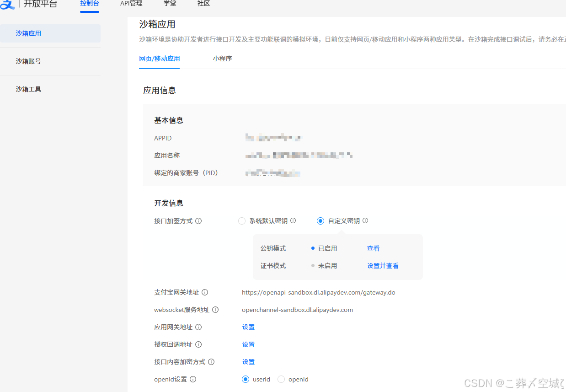Click the blurred 应用名称 value

coord(299,156)
